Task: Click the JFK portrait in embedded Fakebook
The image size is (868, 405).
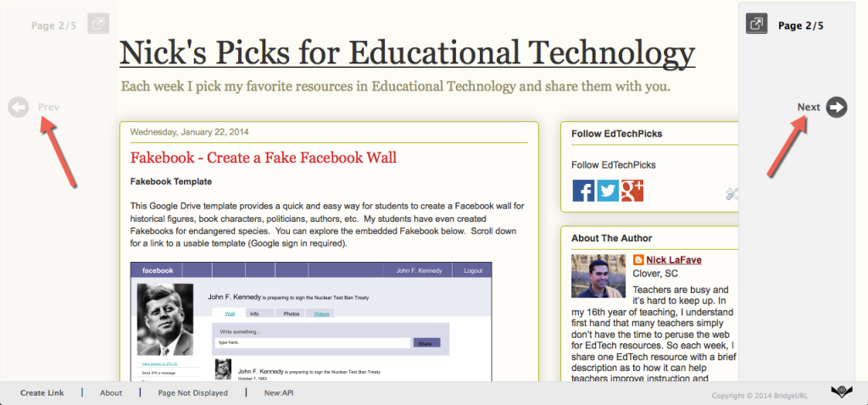Action: click(165, 319)
